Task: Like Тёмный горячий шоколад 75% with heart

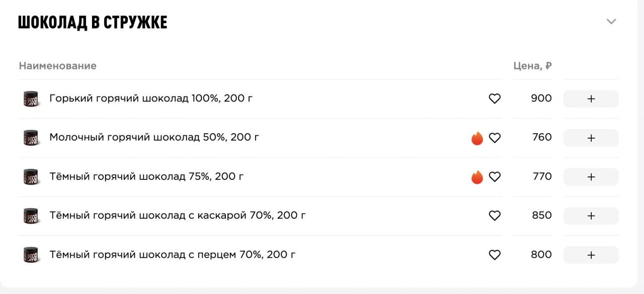Action: point(495,177)
